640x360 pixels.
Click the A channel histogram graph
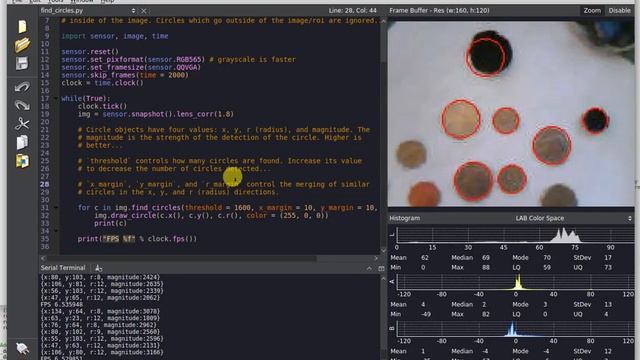tap(515, 282)
